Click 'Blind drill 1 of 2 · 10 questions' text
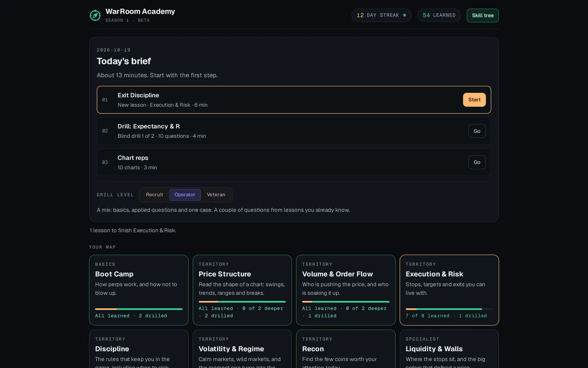Image resolution: width=588 pixels, height=368 pixels. click(x=153, y=136)
